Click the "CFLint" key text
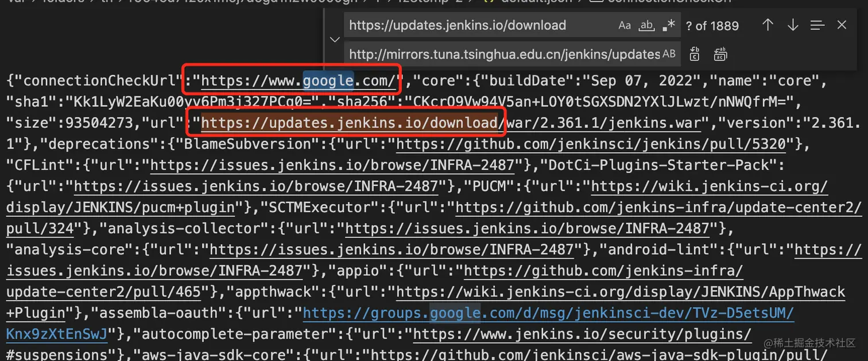 (40, 165)
